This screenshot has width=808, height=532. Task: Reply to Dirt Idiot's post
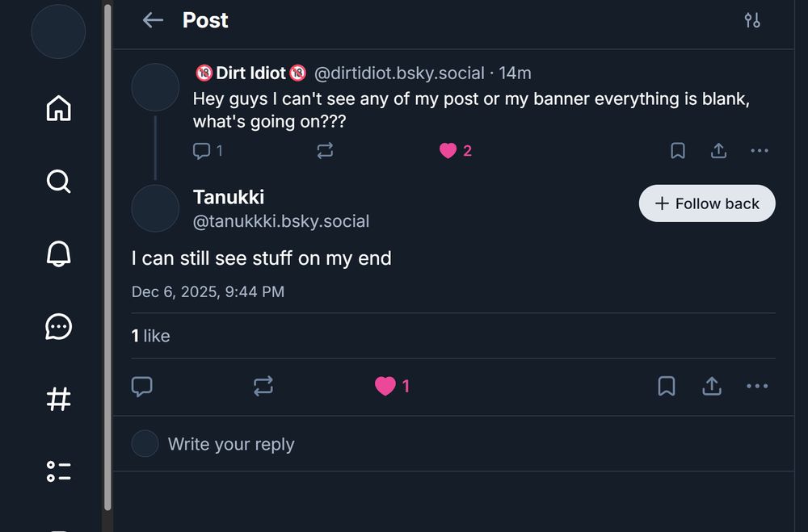(202, 151)
